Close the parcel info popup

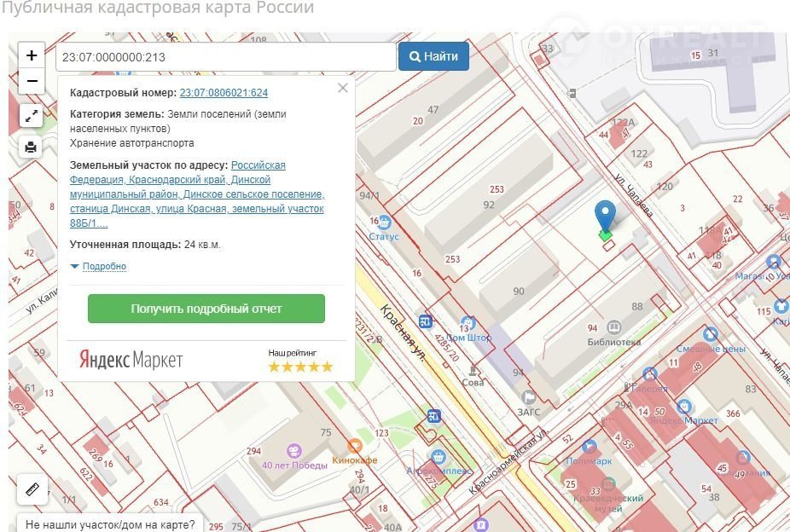[343, 88]
